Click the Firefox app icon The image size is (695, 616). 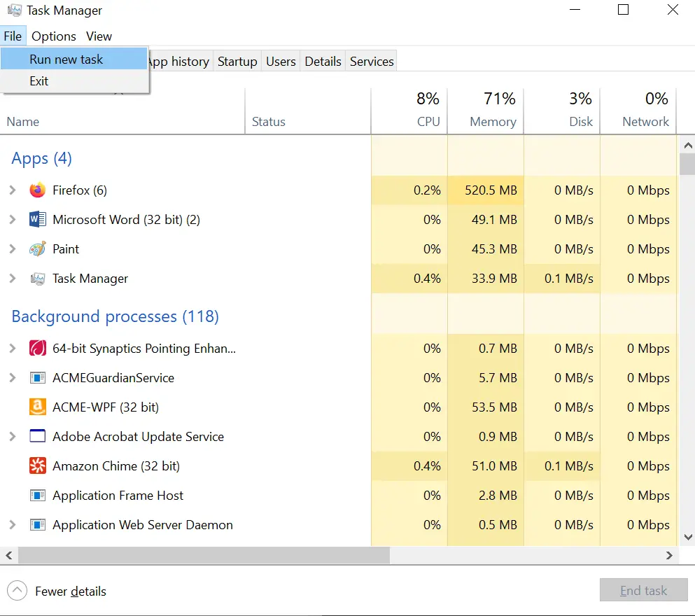point(38,190)
